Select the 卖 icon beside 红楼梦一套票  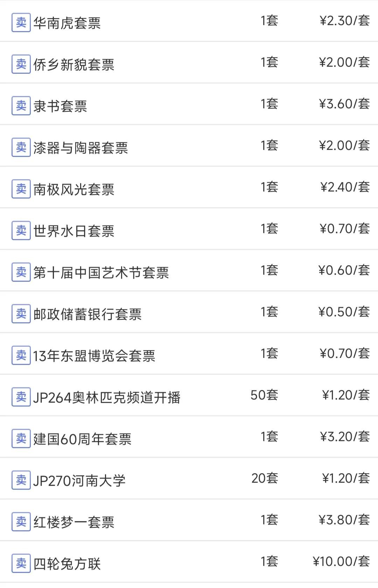coord(21,522)
